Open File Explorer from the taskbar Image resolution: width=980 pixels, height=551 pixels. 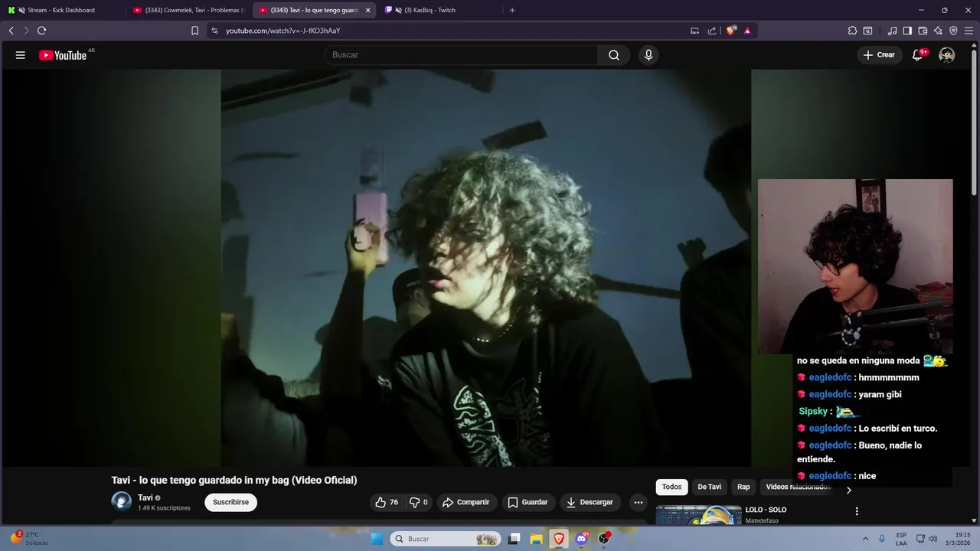[537, 539]
